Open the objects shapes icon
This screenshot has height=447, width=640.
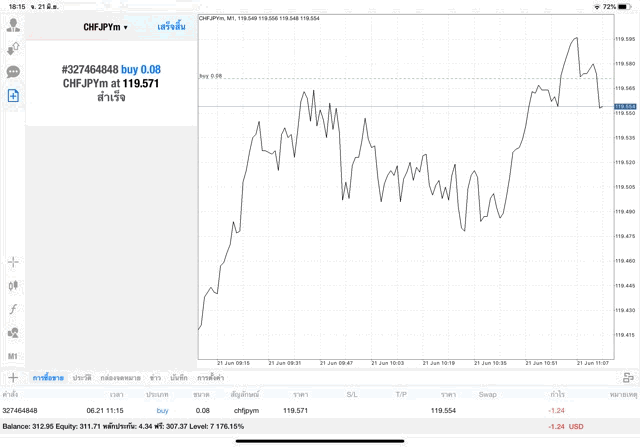pyautogui.click(x=13, y=333)
